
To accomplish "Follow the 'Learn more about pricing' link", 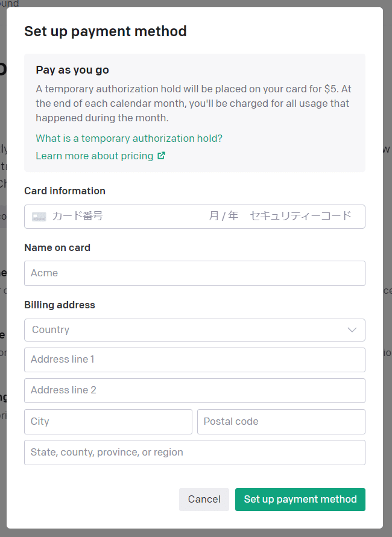I will 95,156.
